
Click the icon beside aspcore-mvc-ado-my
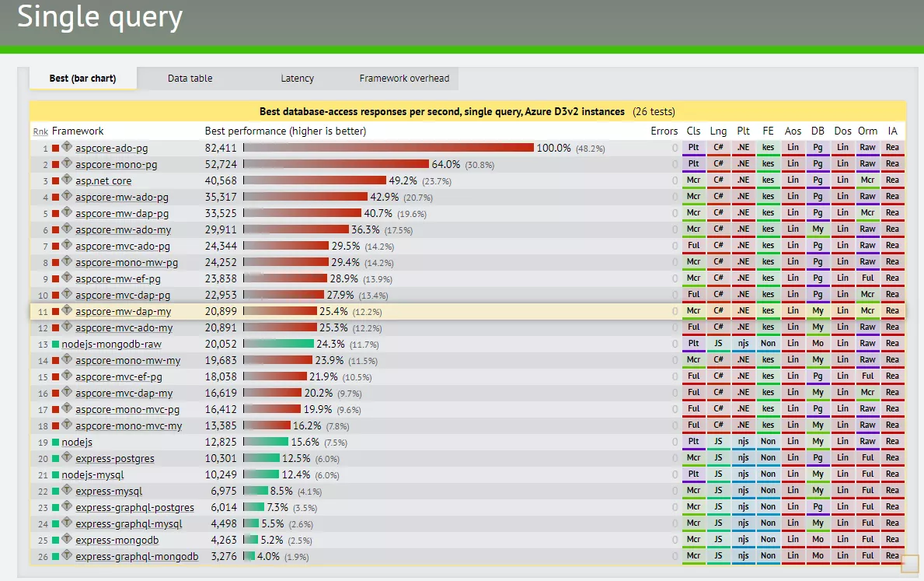coord(67,326)
